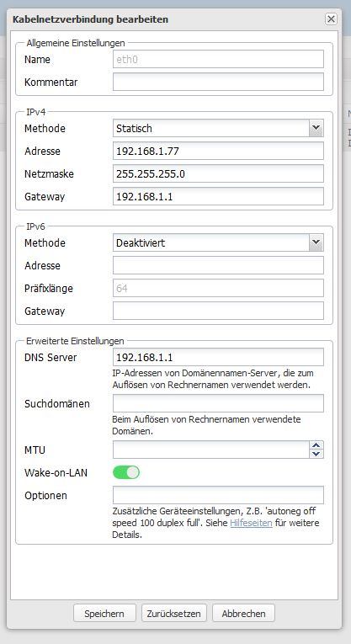The height and width of the screenshot is (644, 351).
Task: Close the Kabelnetzverbindung bearbeiten dialog
Action: click(331, 19)
